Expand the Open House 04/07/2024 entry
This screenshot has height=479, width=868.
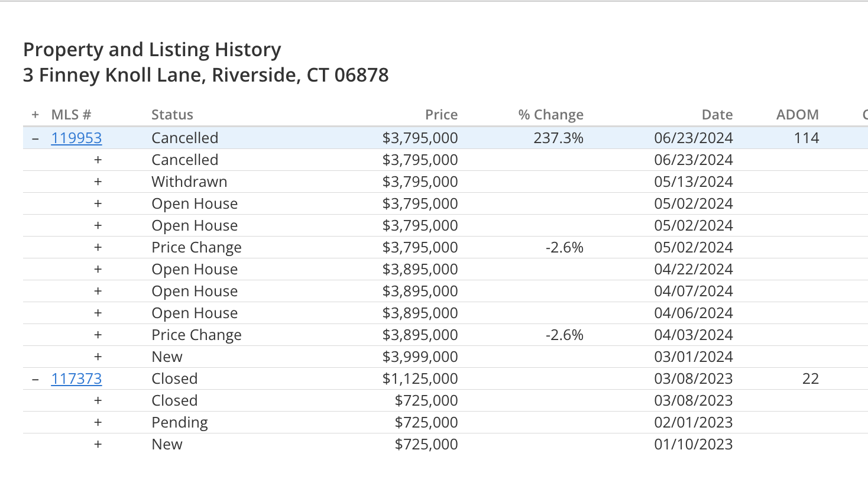(98, 291)
